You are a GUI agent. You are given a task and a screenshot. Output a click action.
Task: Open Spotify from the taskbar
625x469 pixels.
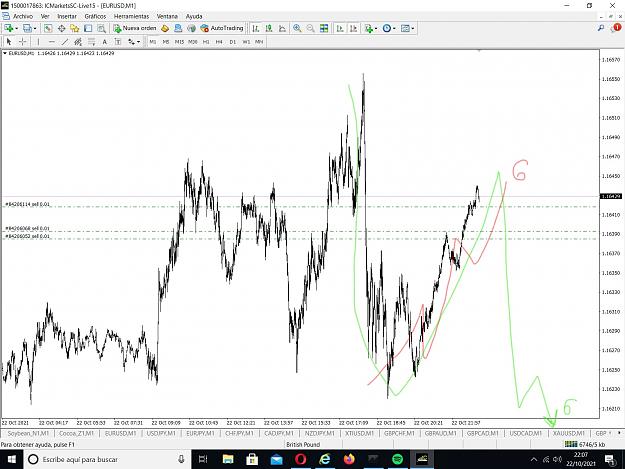point(397,459)
